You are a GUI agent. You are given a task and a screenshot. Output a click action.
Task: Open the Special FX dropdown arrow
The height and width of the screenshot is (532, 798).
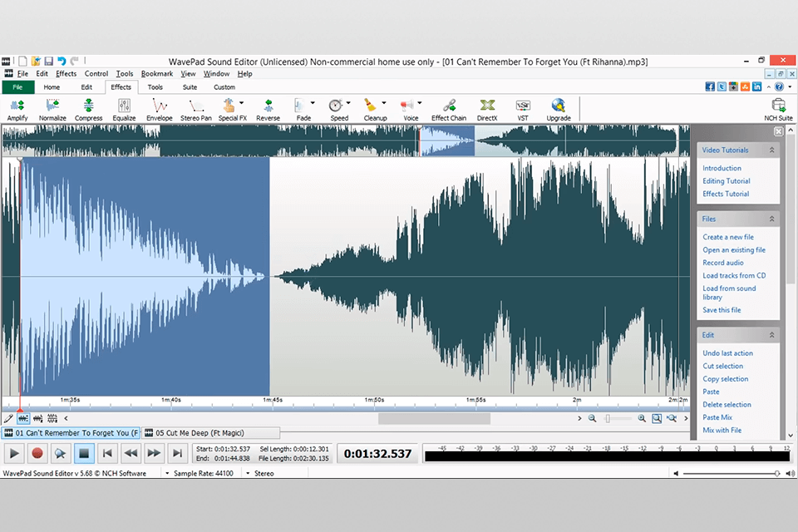(x=241, y=103)
